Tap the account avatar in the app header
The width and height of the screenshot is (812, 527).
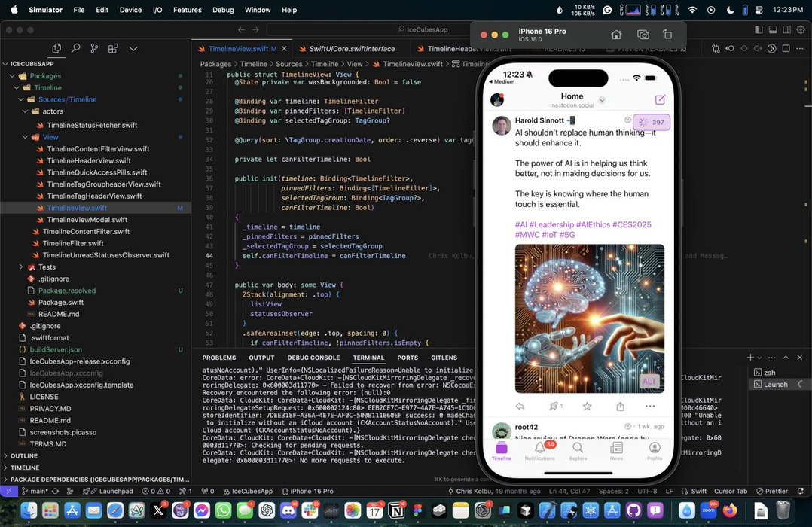[497, 99]
